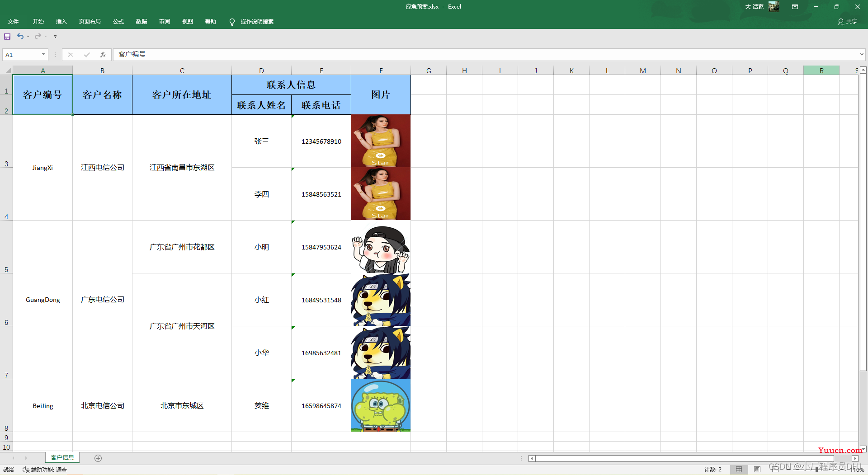Image resolution: width=868 pixels, height=475 pixels.
Task: Click the New Sheet plus icon
Action: pyautogui.click(x=98, y=458)
